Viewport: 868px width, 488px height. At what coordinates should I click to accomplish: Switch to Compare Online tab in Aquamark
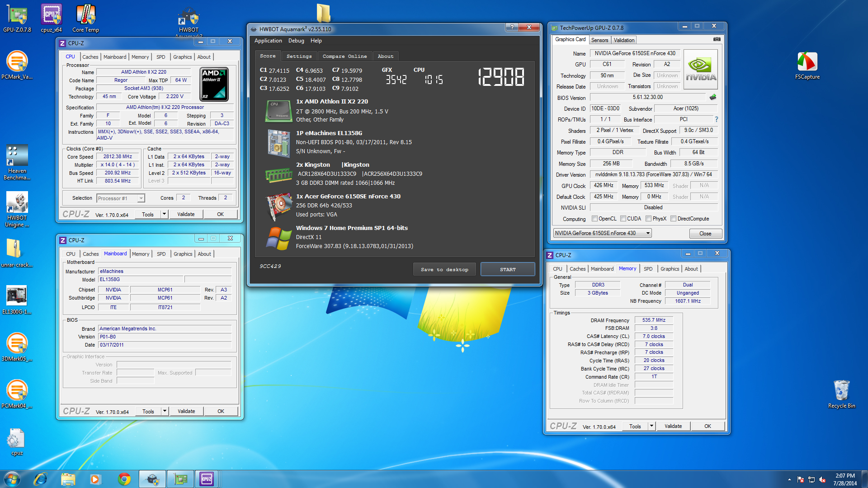coord(344,56)
